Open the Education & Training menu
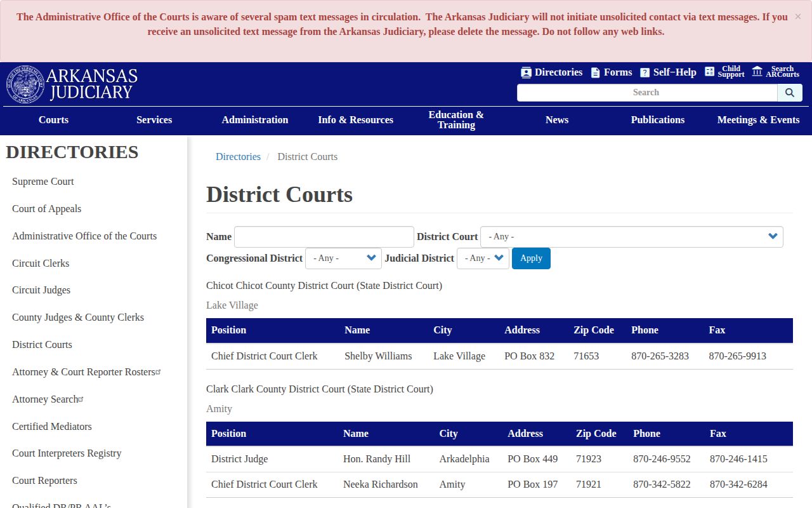This screenshot has height=508, width=812. coord(456,120)
